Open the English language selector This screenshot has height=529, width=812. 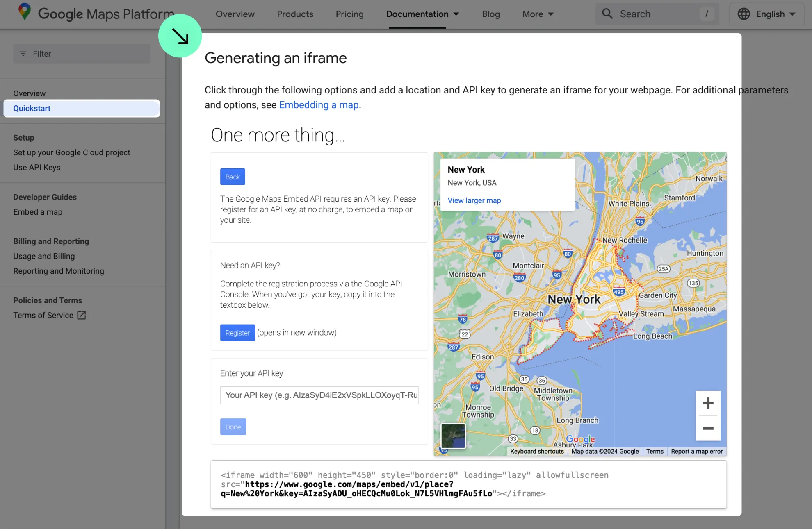click(766, 14)
